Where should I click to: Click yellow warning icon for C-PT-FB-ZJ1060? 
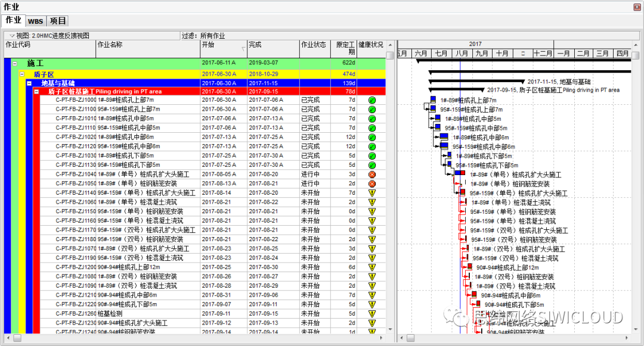click(x=372, y=202)
